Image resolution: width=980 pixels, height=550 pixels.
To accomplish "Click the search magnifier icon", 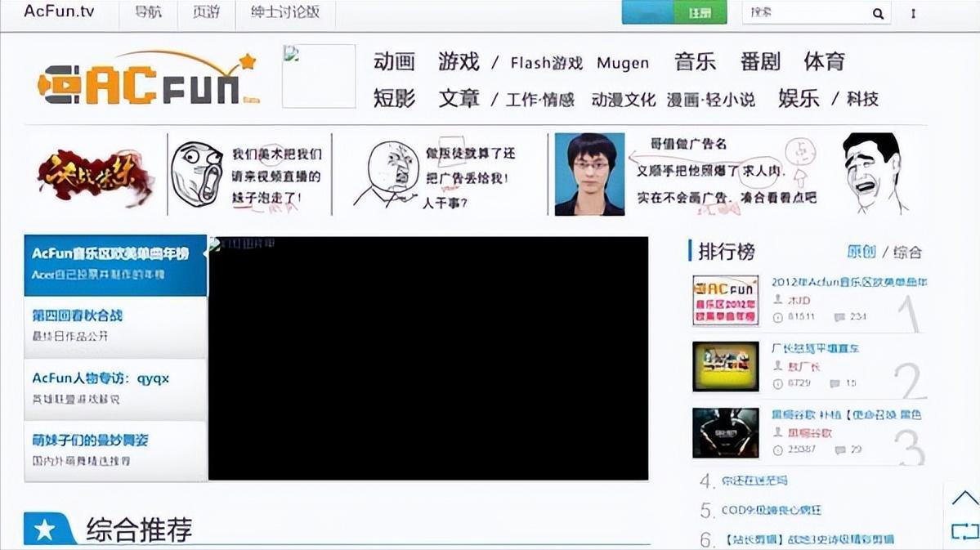I will pos(878,13).
